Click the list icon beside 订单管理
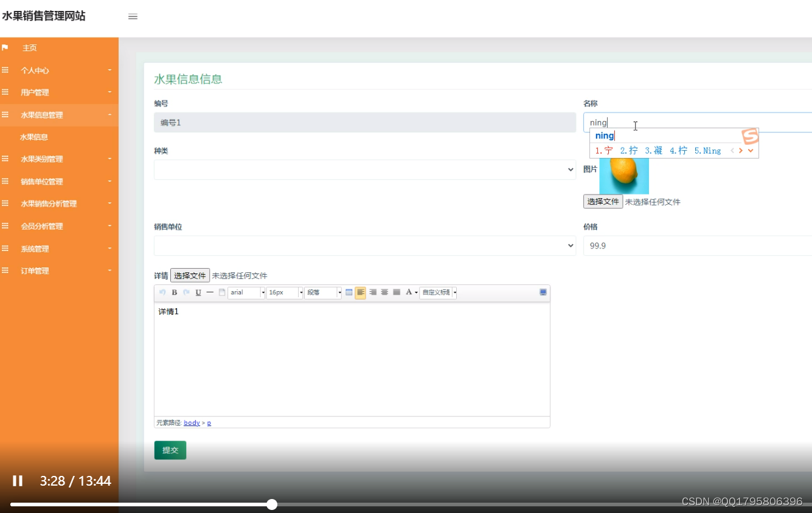 5,270
